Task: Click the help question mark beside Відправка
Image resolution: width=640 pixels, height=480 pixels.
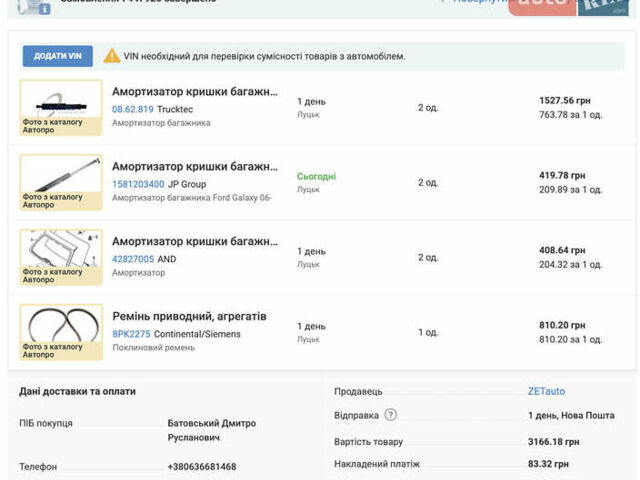Action: pyautogui.click(x=391, y=415)
